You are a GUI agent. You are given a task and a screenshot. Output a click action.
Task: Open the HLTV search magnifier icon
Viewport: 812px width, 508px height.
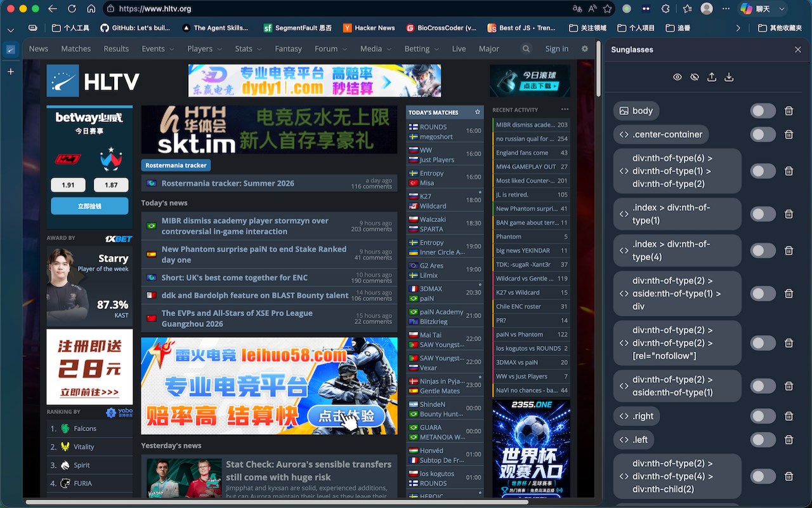click(x=526, y=49)
